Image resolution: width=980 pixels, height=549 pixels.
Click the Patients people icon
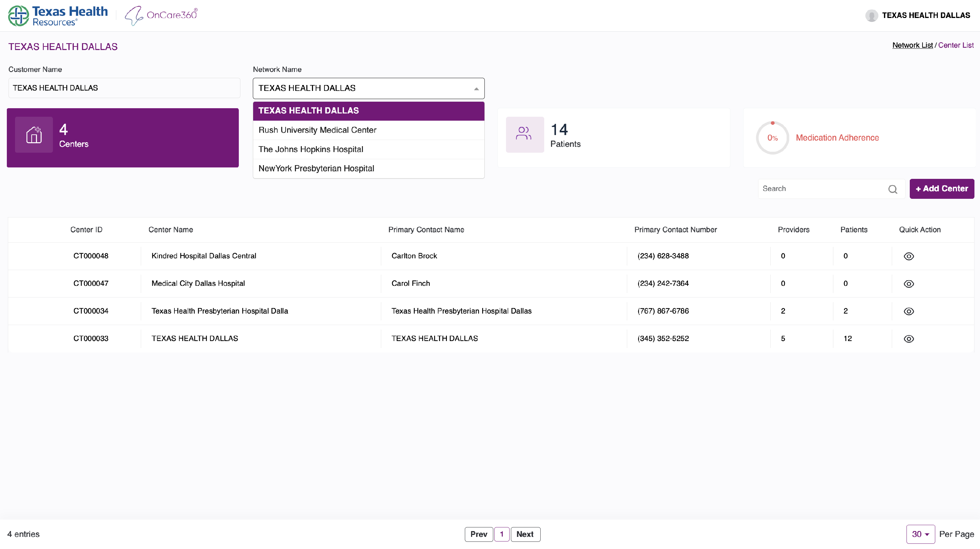[x=524, y=135]
